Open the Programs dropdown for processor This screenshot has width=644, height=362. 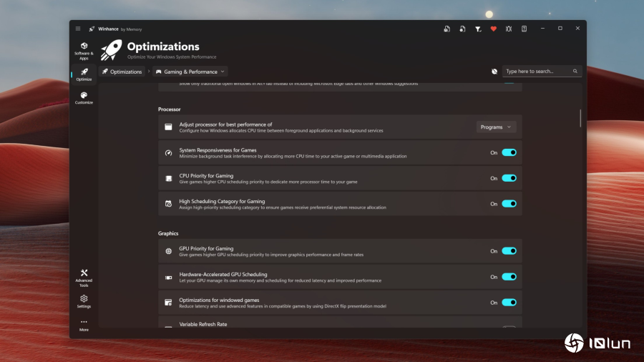pos(496,127)
